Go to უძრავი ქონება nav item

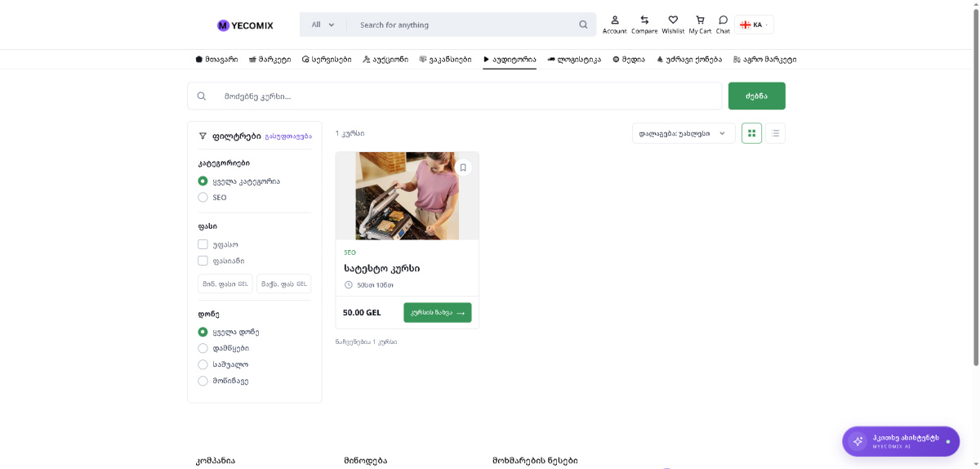689,59
